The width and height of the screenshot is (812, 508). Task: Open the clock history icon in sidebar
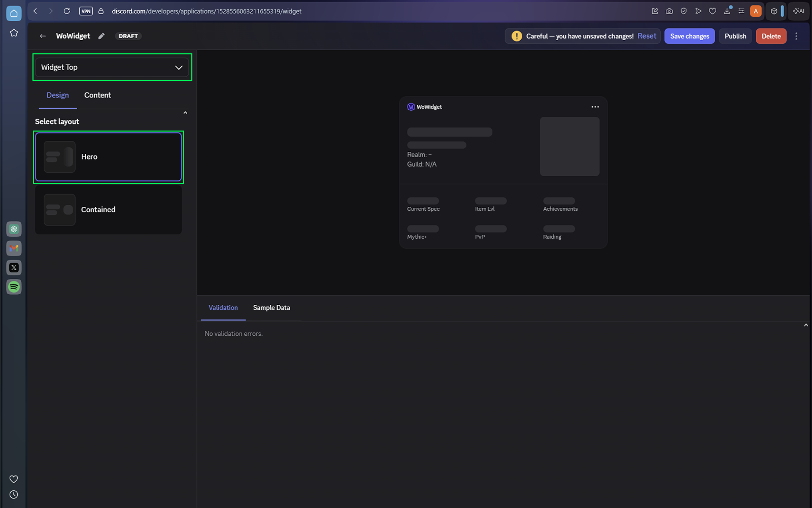(x=14, y=494)
